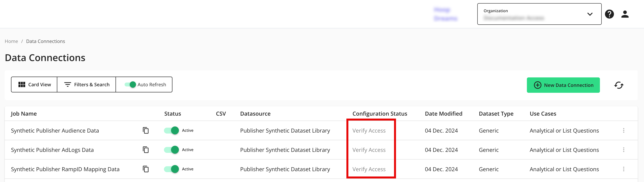The height and width of the screenshot is (182, 644).
Task: Open more options for RampID Mapping row
Action: pos(624,169)
